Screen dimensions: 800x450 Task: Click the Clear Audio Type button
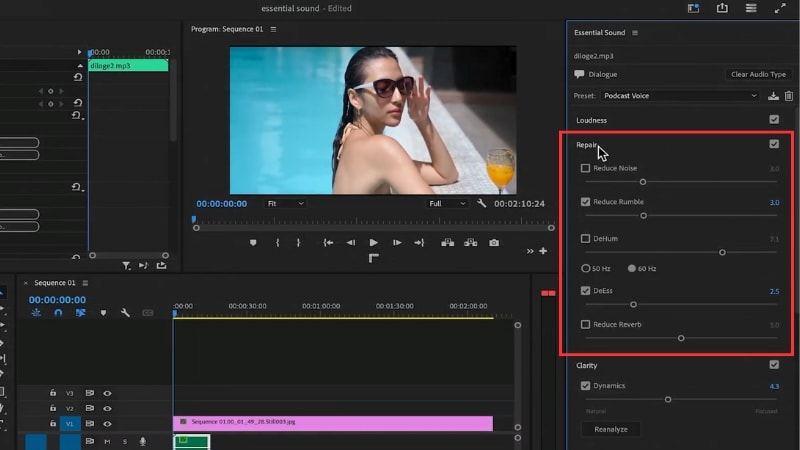(758, 74)
